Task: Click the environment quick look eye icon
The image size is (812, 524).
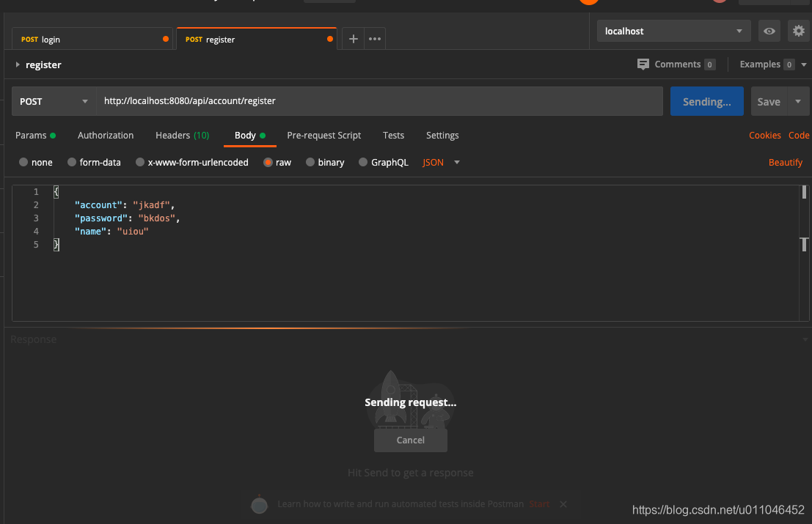Action: (768, 31)
